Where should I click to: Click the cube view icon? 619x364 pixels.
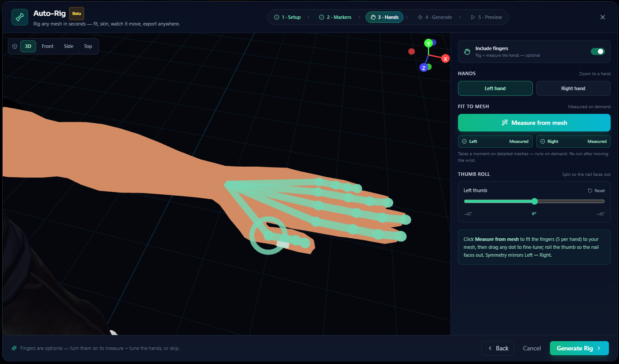tap(15, 46)
